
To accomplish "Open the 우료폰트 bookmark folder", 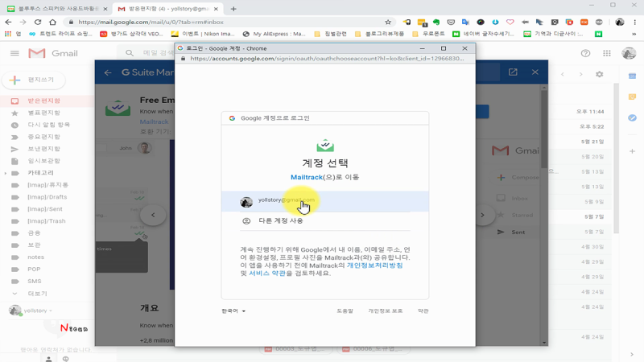I will pos(428,34).
